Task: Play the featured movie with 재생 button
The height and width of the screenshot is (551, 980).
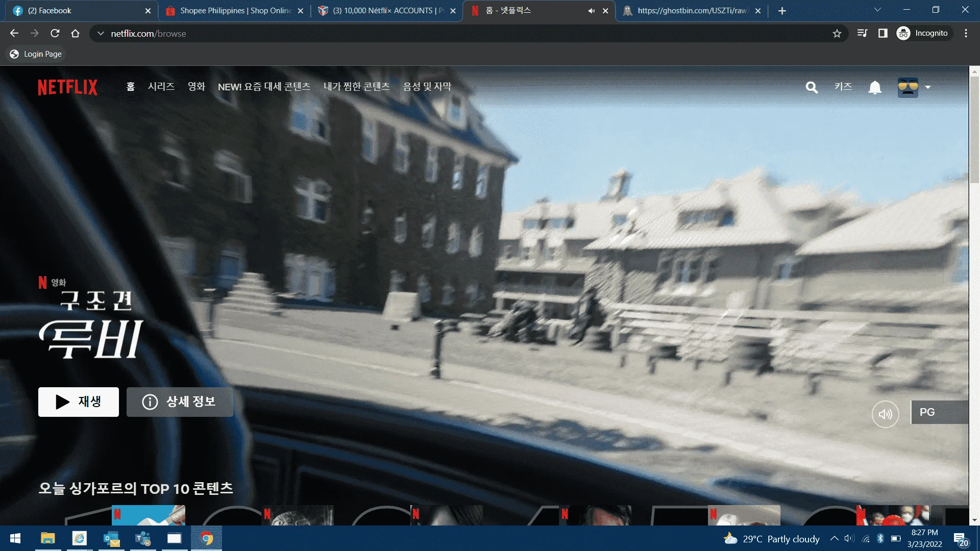Action: pyautogui.click(x=79, y=402)
